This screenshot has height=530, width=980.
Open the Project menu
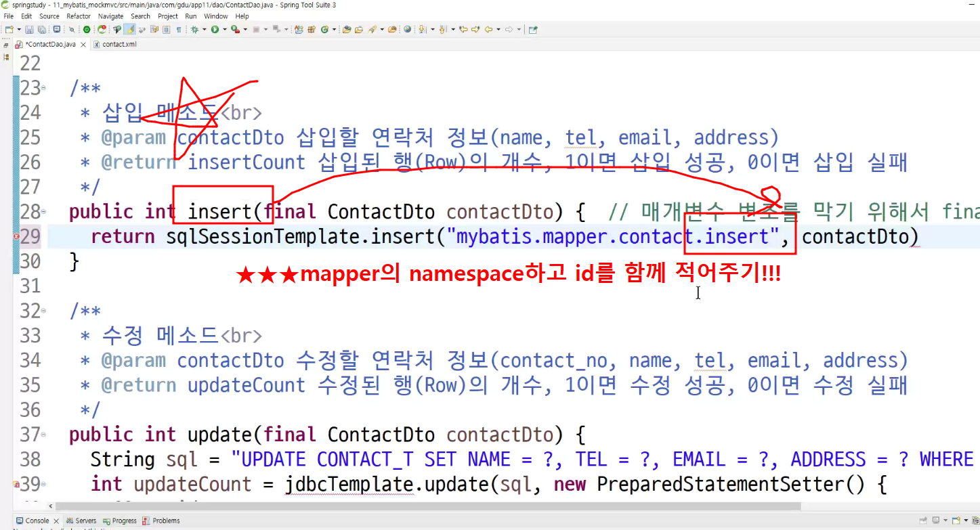[168, 16]
